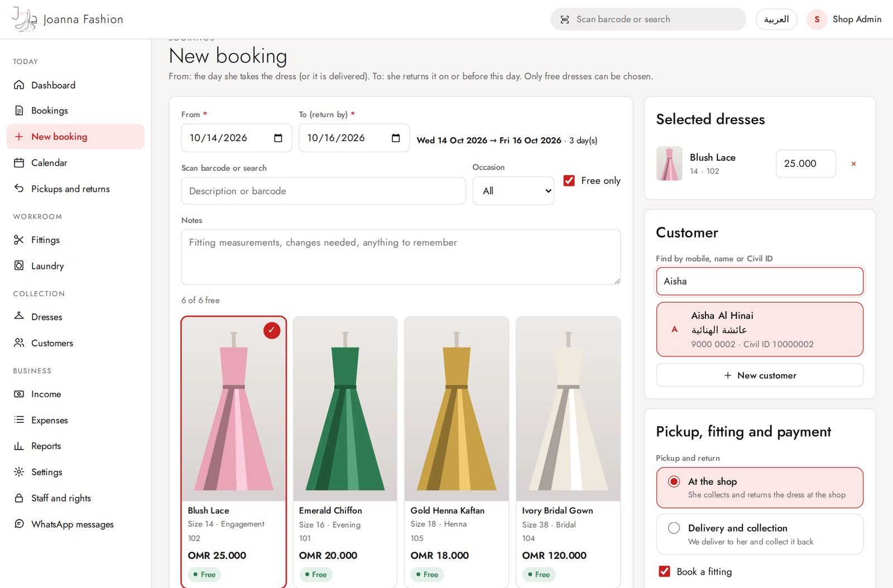The height and width of the screenshot is (588, 893).
Task: Open the From date calendar picker icon
Action: tap(278, 138)
